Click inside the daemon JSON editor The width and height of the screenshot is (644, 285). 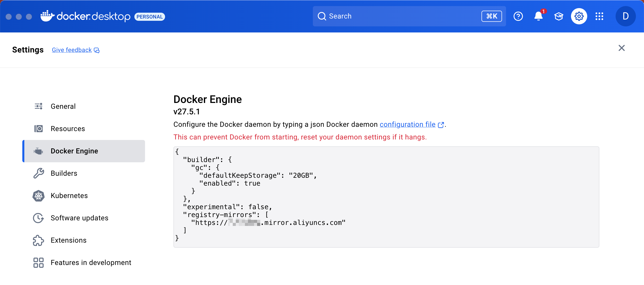click(386, 197)
